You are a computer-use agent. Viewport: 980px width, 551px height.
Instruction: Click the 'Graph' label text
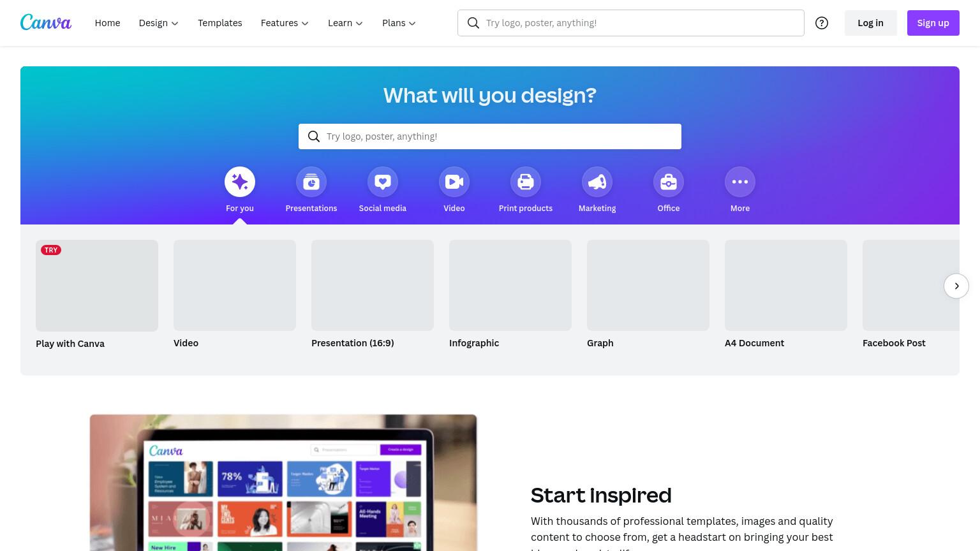click(600, 343)
